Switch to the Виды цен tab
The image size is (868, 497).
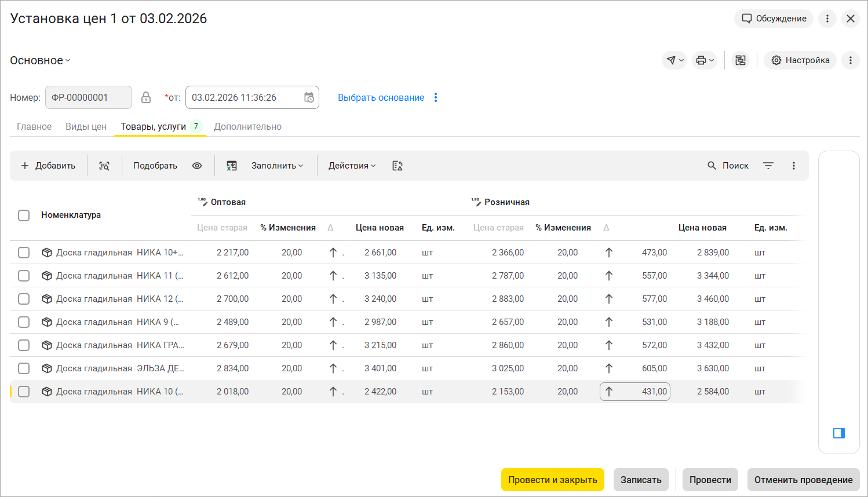click(86, 127)
